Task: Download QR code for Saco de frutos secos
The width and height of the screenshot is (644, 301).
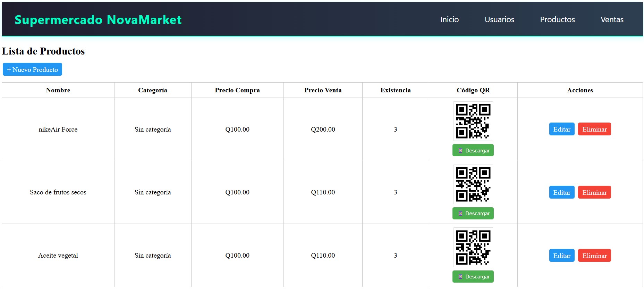Action: 473,213
